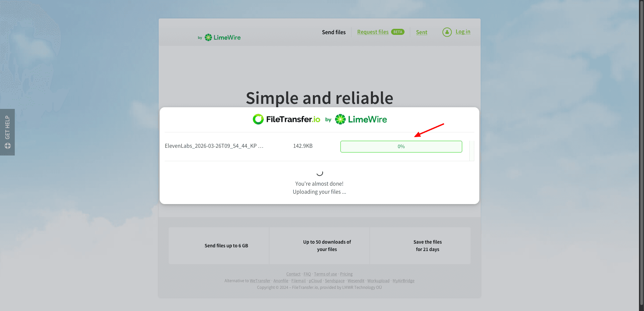
Task: Click the 'Up to 50 downloads' card
Action: 320,246
